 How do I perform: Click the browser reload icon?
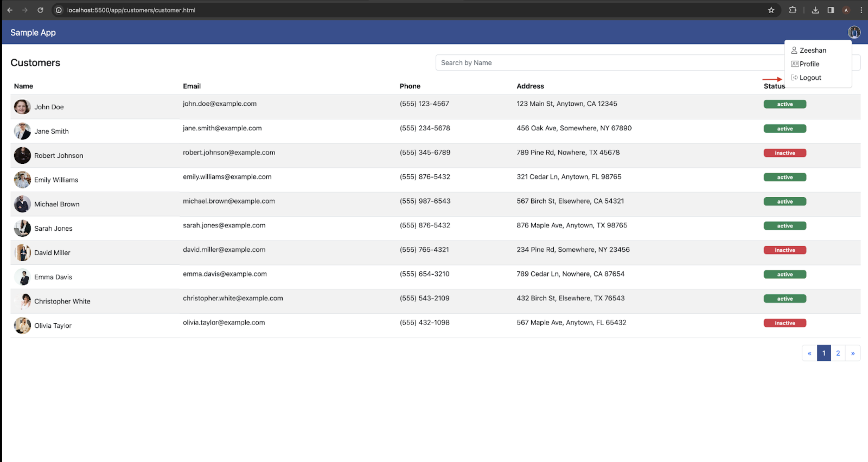(x=40, y=10)
